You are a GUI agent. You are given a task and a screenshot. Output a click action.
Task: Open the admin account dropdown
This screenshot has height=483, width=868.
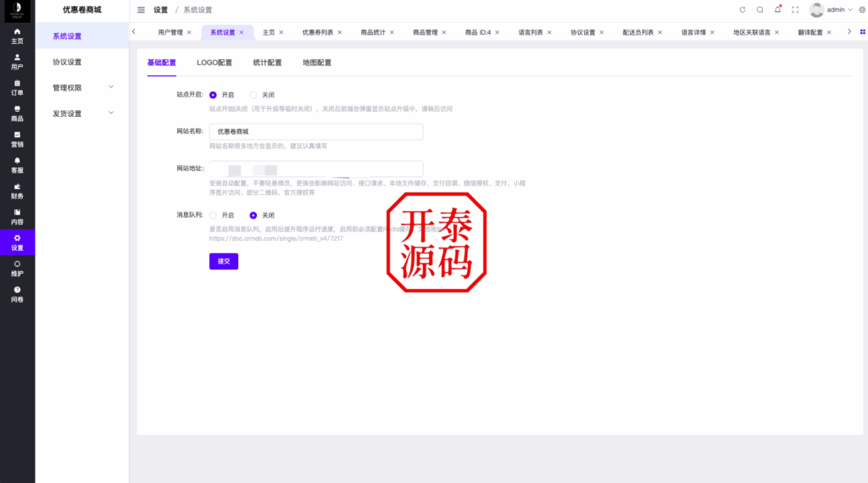click(839, 9)
